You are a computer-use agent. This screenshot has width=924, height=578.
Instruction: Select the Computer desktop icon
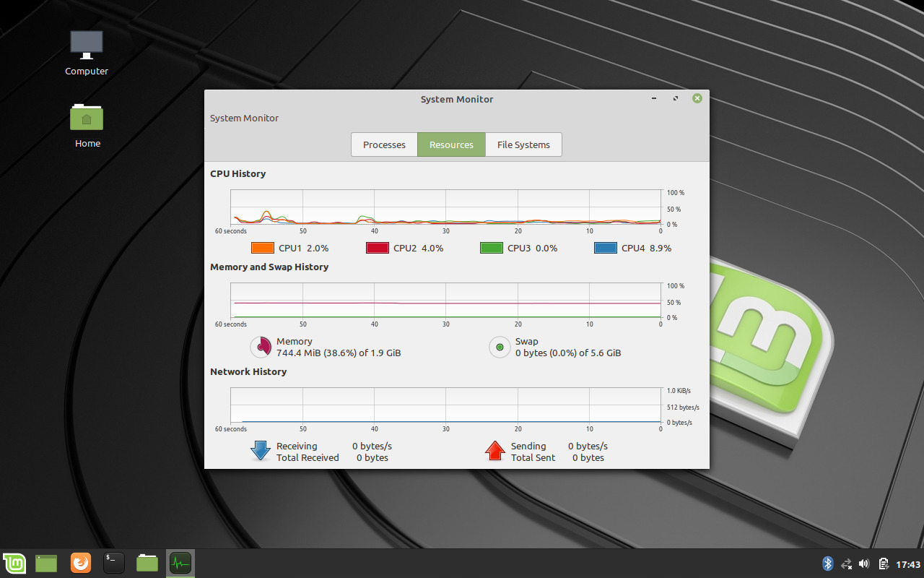coord(87,52)
